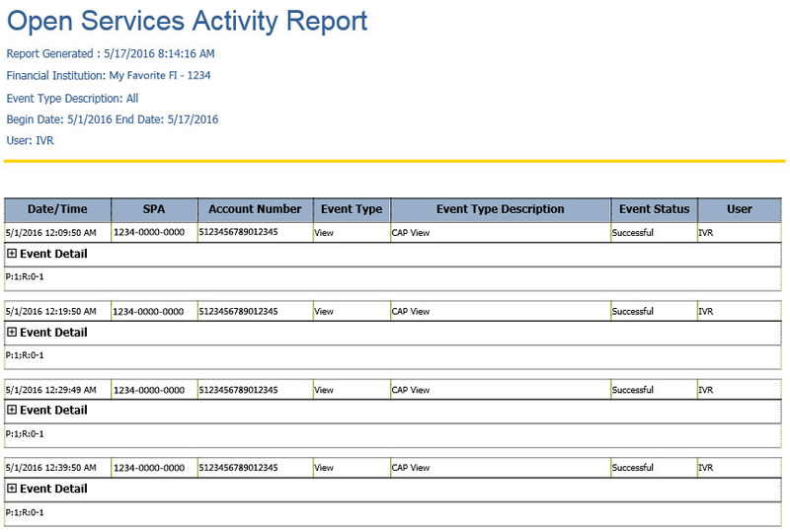Click the Account Number column header
This screenshot has width=790, height=532.
click(x=255, y=209)
